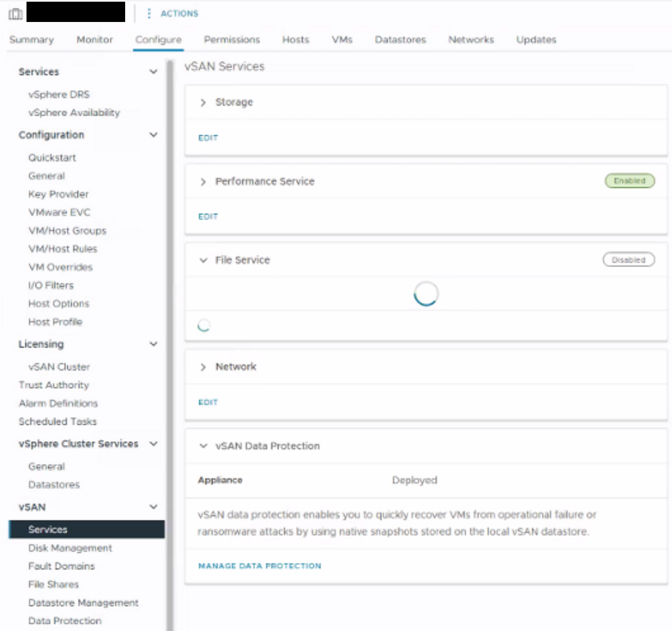The height and width of the screenshot is (631, 672).
Task: Select VM/Host Rules
Action: coord(63,249)
